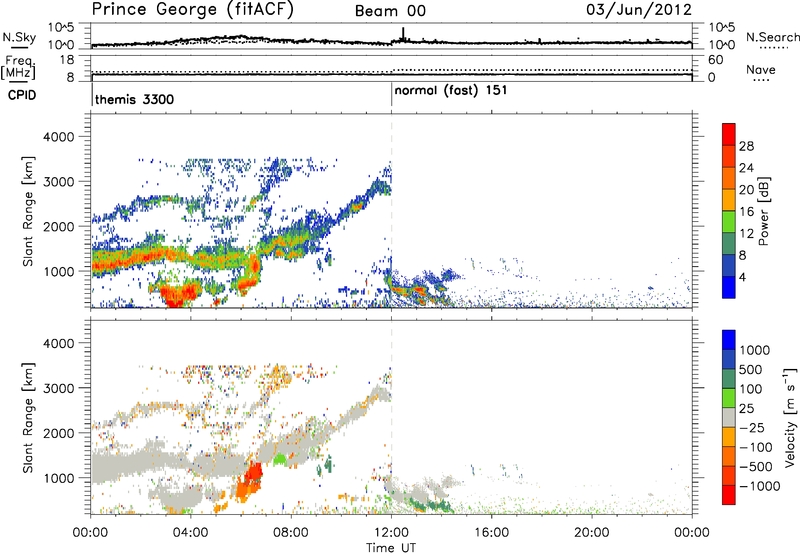Click the 'themis 3300' mode label
Image resolution: width=800 pixels, height=554 pixels.
(134, 99)
